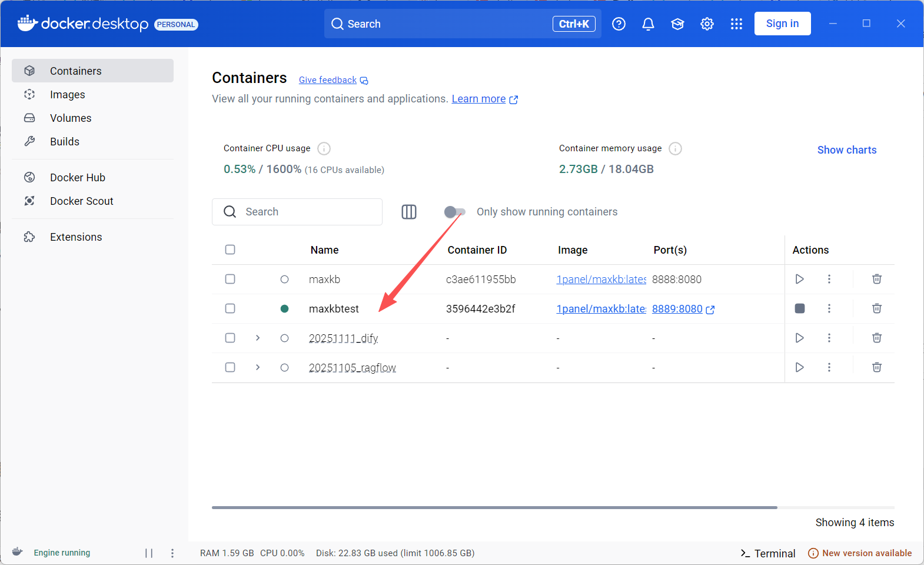Check the 20251111_dify row checkbox
The width and height of the screenshot is (924, 565).
tap(230, 338)
